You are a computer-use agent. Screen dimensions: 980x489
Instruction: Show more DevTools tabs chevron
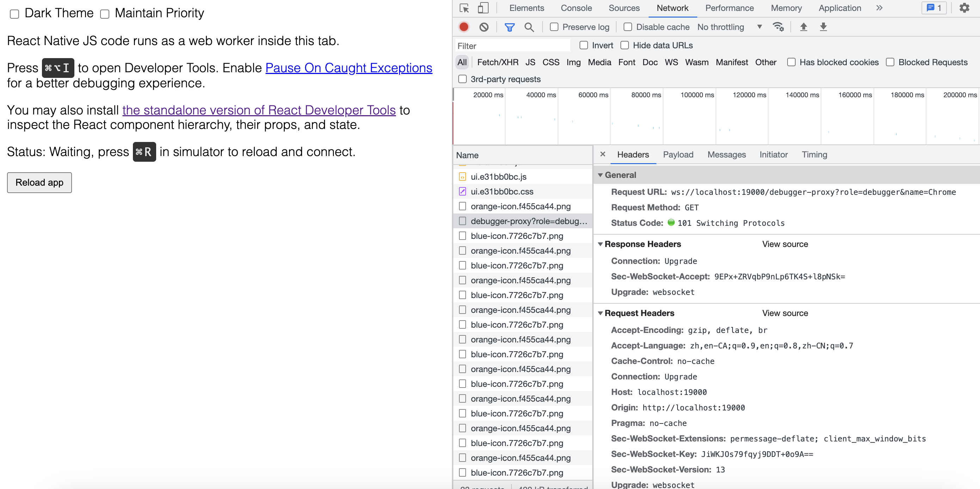[x=879, y=8]
